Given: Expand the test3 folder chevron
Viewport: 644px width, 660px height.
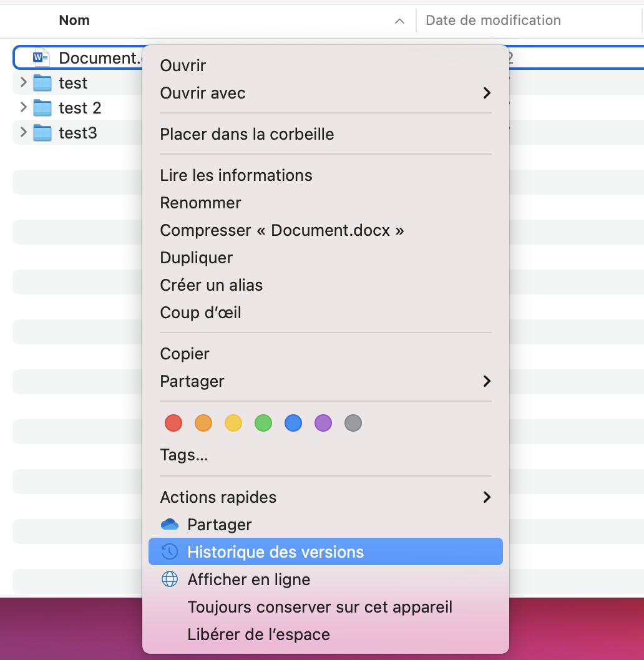Looking at the screenshot, I should coord(23,132).
